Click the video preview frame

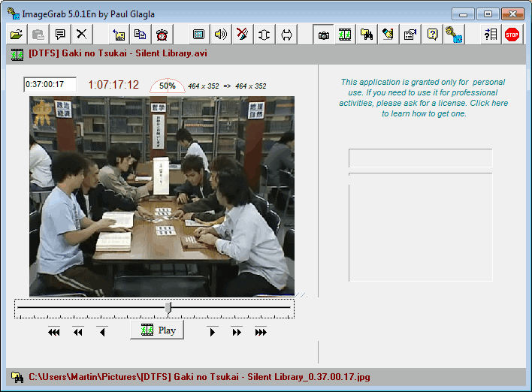coord(162,197)
